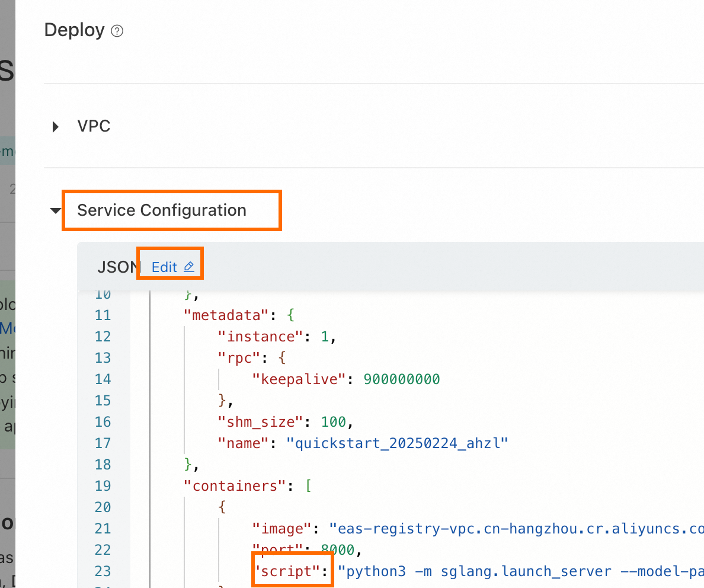Click the "shm_size" key
The width and height of the screenshot is (704, 588).
261,422
